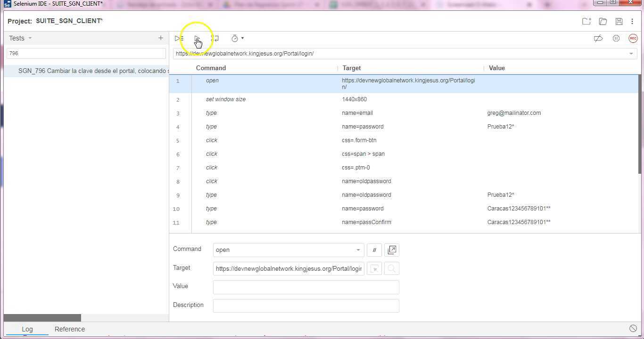Open the three-dot more options menu
The height and width of the screenshot is (339, 644).
point(632,21)
